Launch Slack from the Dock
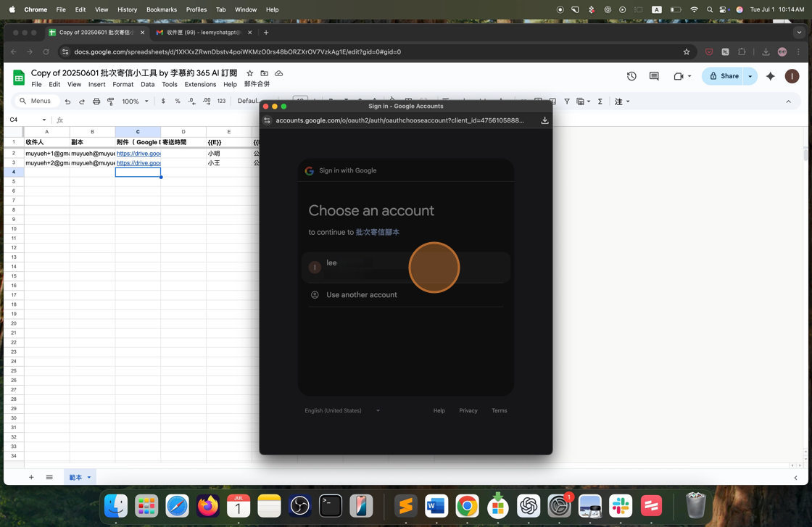 coord(621,505)
